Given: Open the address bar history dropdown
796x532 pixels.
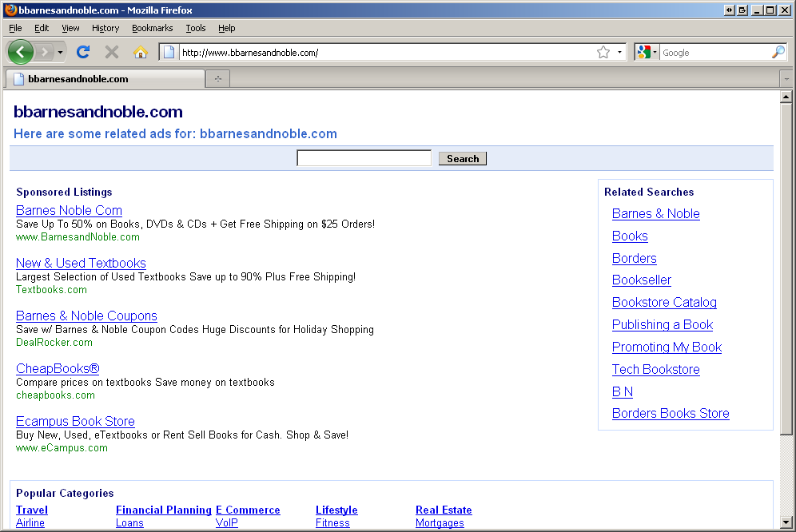Looking at the screenshot, I should pos(619,52).
